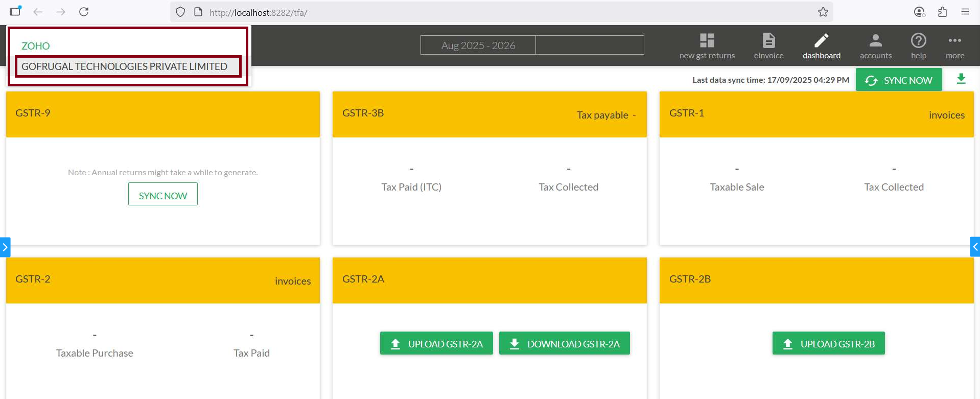Screen dimensions: 980x399
Task: Click Tax Paid (ITC) label in GSTR-3B
Action: pyautogui.click(x=411, y=187)
